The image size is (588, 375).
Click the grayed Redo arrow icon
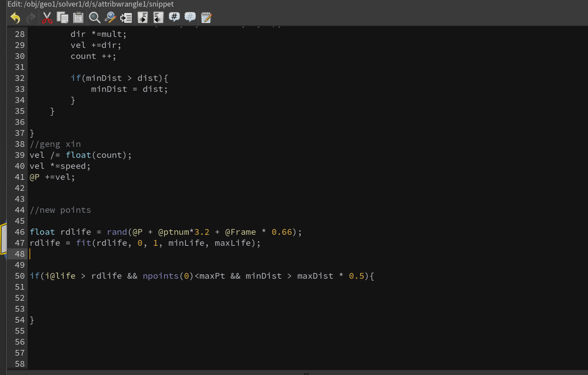click(31, 18)
